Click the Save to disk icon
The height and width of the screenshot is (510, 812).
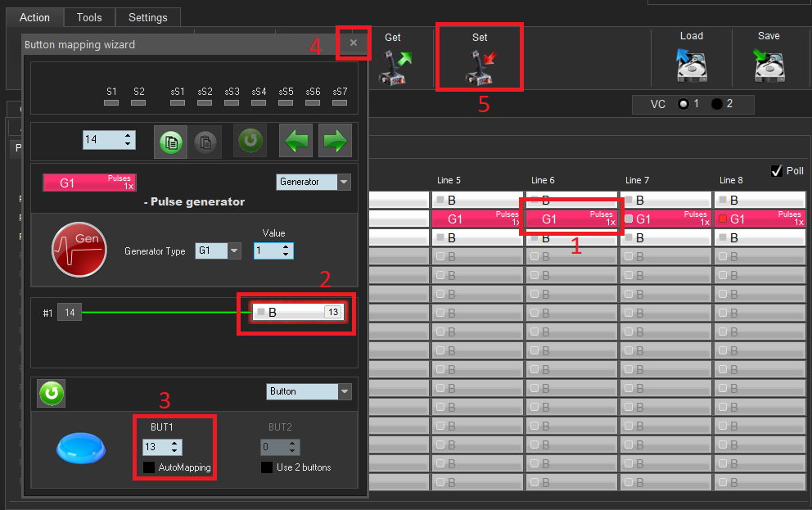(x=769, y=65)
